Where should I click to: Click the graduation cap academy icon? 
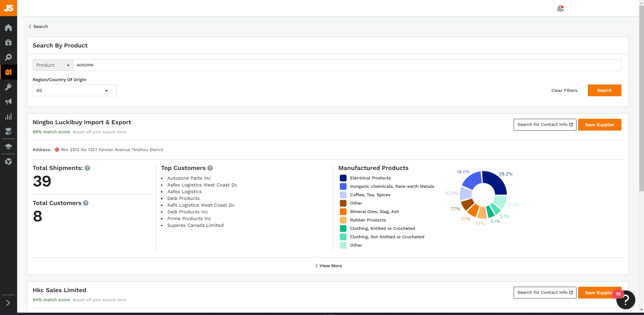tap(8, 146)
